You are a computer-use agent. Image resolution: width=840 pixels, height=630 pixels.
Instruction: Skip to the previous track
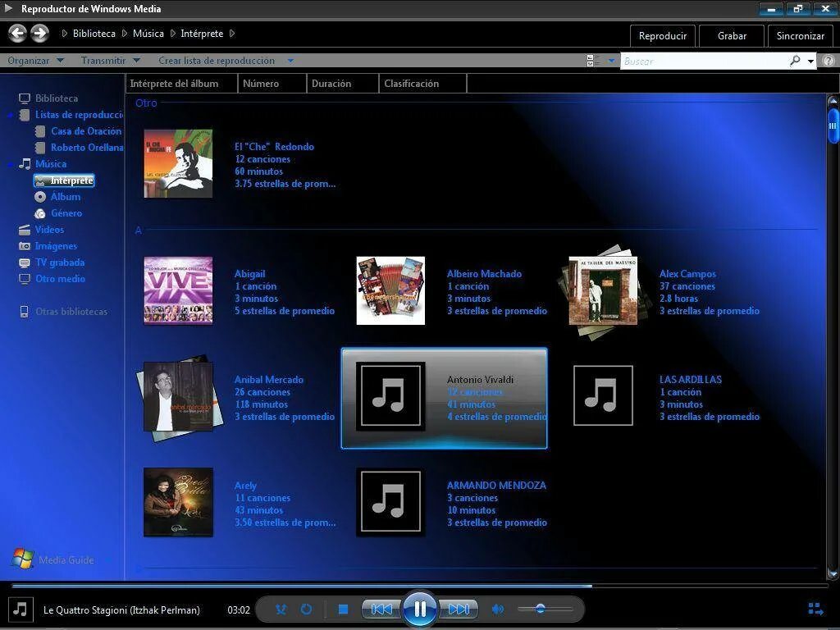(x=381, y=609)
